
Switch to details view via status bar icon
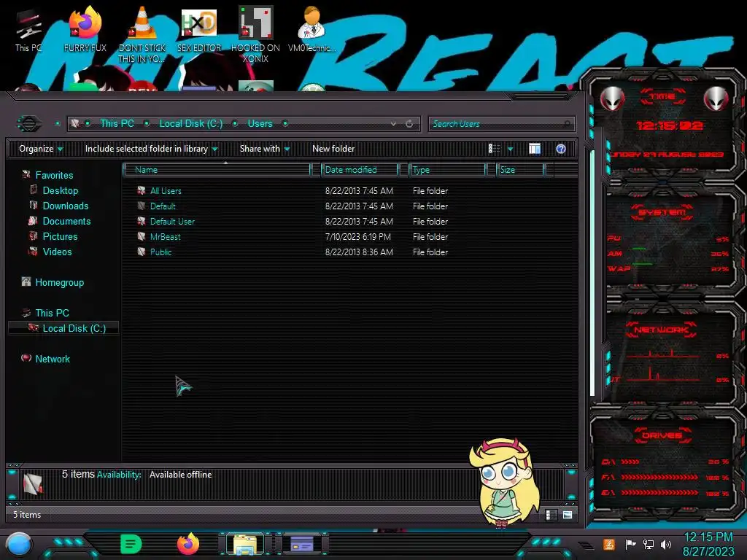click(x=551, y=515)
